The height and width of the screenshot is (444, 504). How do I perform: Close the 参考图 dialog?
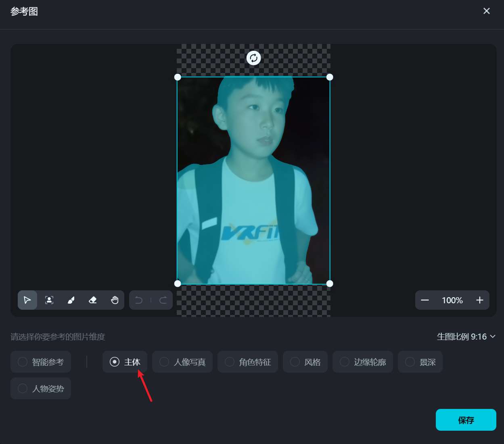(486, 11)
